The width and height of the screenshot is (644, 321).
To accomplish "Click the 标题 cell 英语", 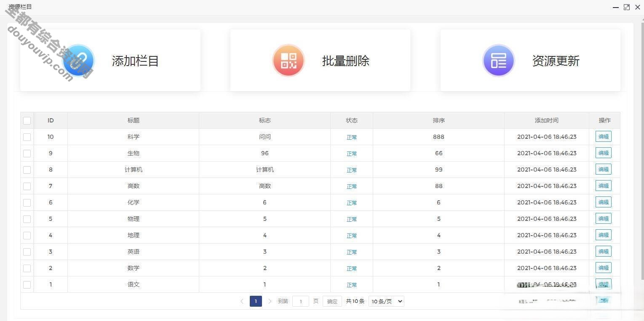I will point(134,252).
